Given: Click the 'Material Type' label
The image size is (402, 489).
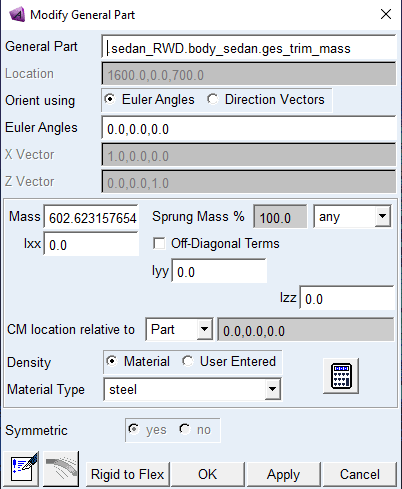Looking at the screenshot, I should (46, 389).
